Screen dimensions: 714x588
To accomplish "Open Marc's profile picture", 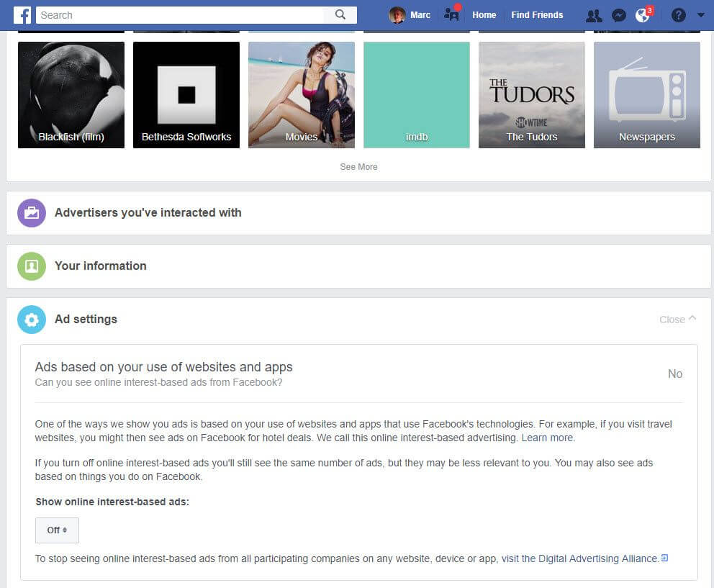I will click(397, 15).
